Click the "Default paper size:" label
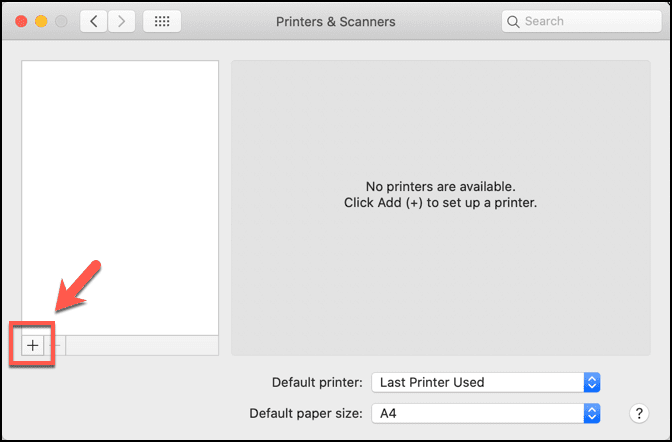 point(305,412)
